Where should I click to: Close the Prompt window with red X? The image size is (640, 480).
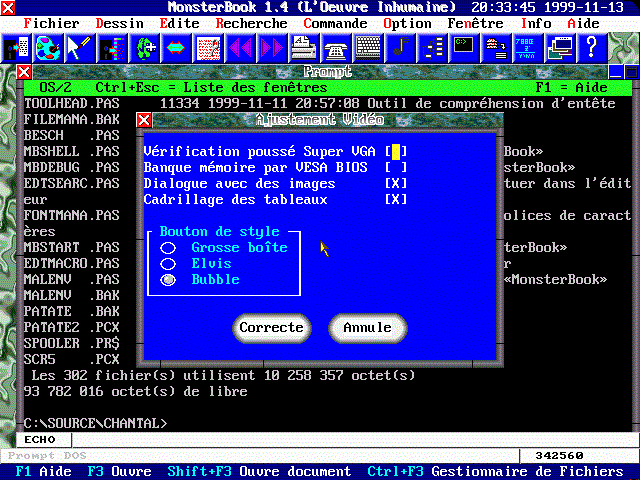[x=24, y=72]
